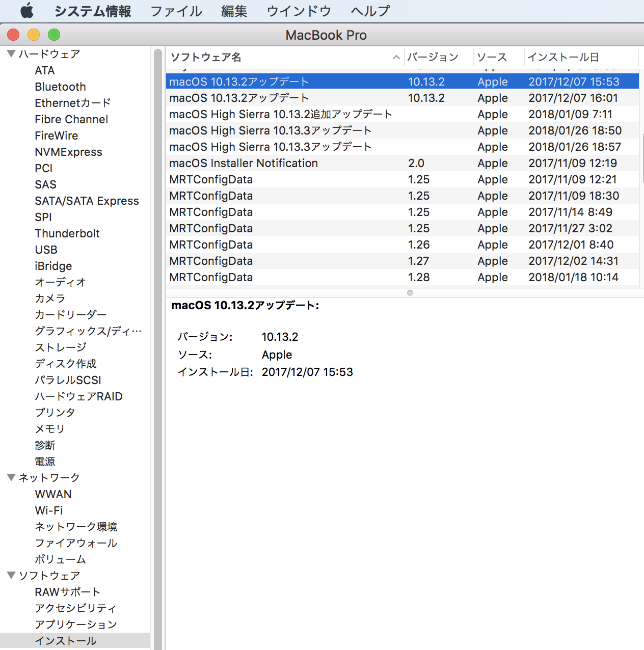Select ストレージ in the hardware list
The height and width of the screenshot is (650, 644).
coord(61,347)
